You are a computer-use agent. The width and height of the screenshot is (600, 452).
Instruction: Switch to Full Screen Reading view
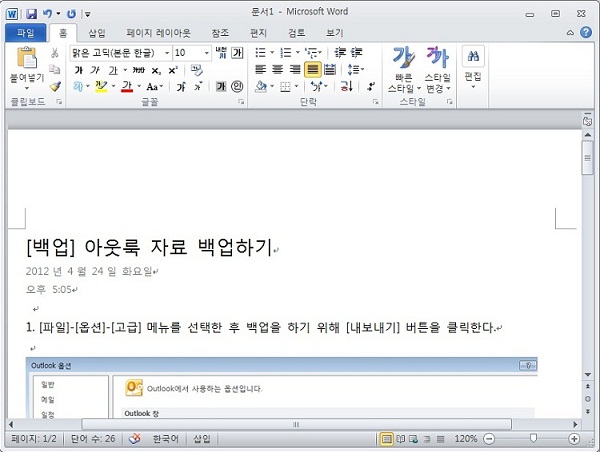tap(401, 439)
